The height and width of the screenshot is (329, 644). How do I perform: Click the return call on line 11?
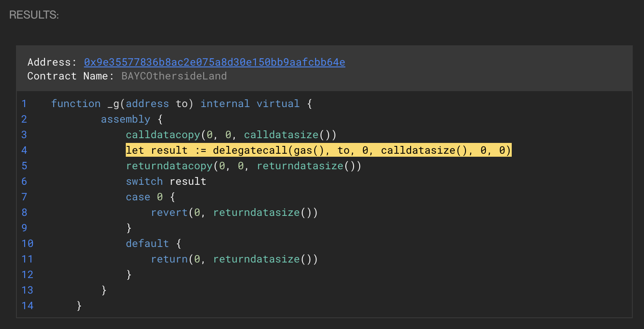pyautogui.click(x=169, y=259)
